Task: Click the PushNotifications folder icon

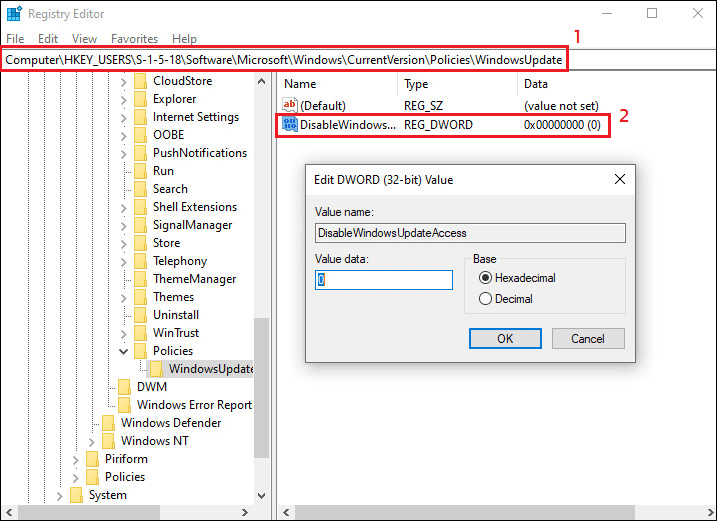Action: 140,153
